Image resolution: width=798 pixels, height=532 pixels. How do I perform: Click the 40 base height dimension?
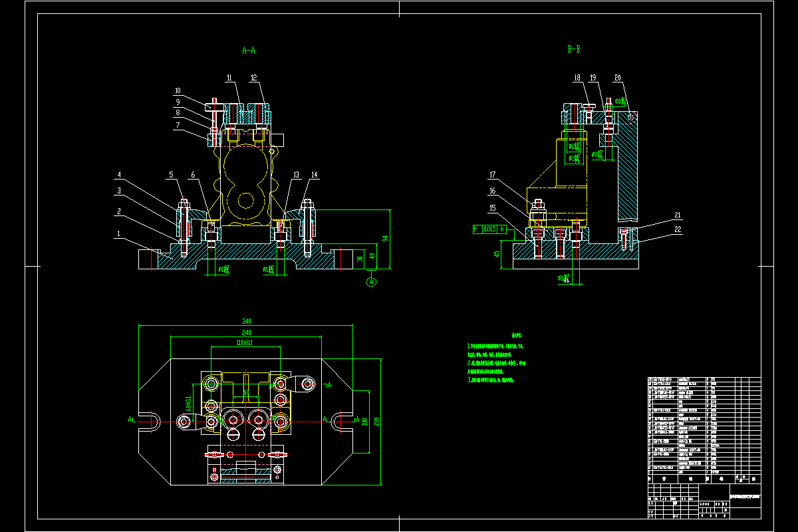(373, 257)
